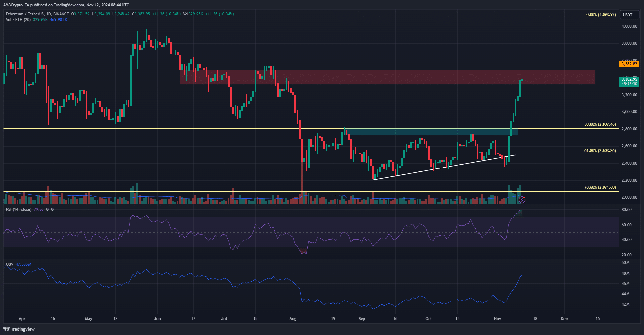Click the 2,600.00 price axis label
This screenshot has width=644, height=335.
coord(629,146)
